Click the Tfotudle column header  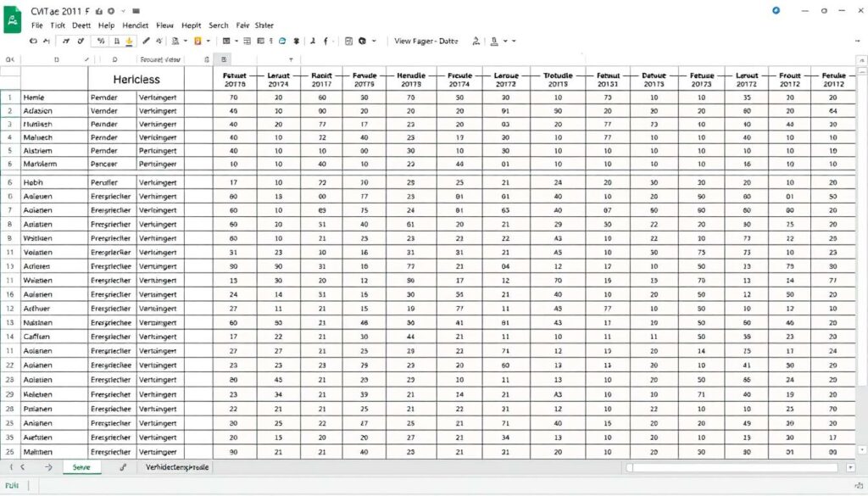click(558, 79)
